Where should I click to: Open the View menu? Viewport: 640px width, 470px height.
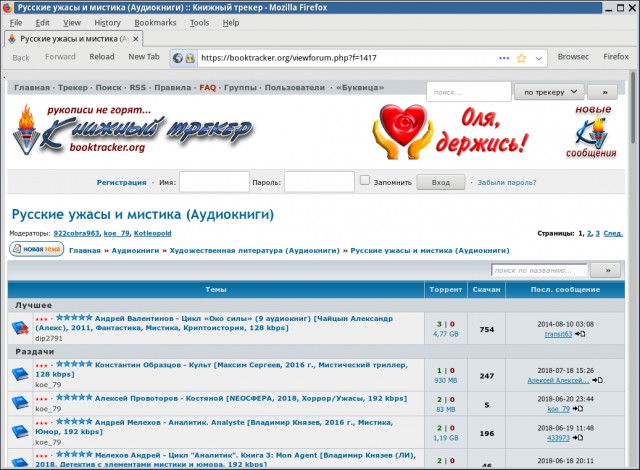pyautogui.click(x=72, y=23)
